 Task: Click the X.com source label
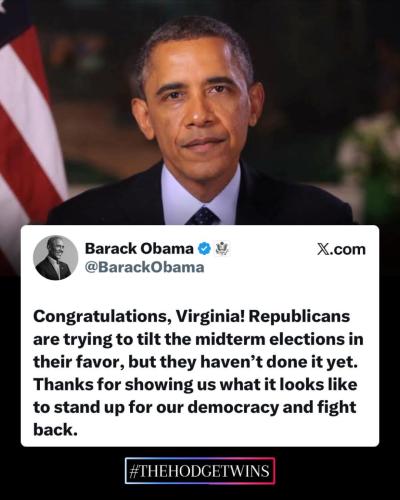click(x=341, y=249)
